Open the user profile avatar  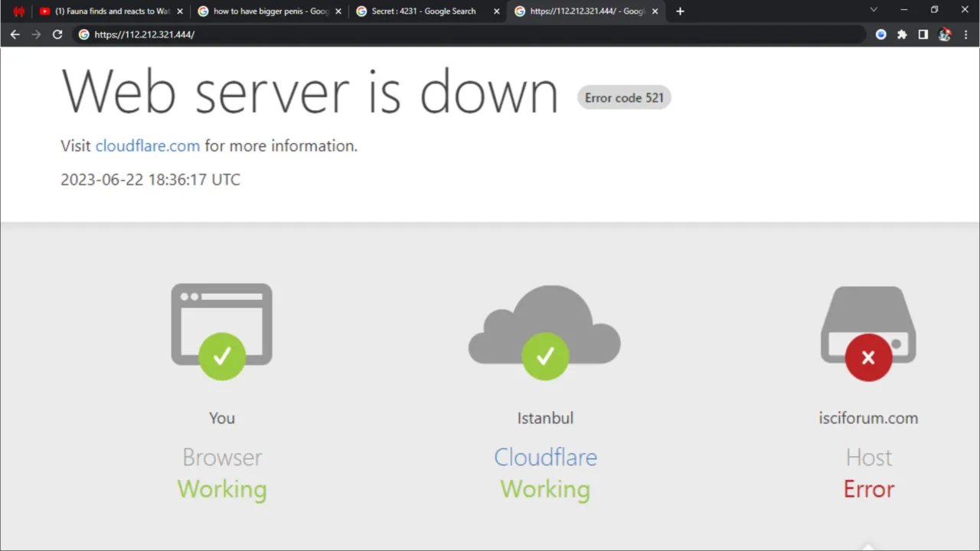945,34
